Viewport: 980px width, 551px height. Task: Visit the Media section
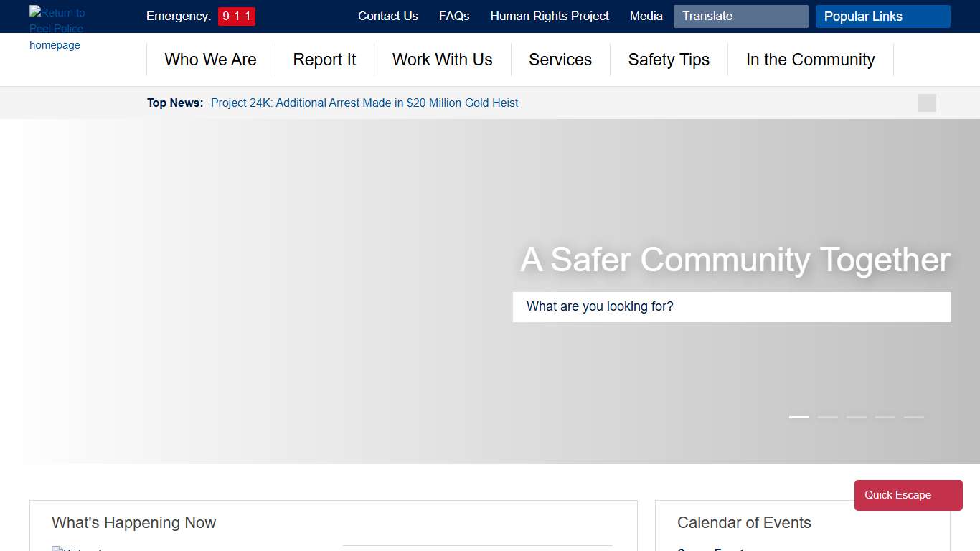pos(646,16)
